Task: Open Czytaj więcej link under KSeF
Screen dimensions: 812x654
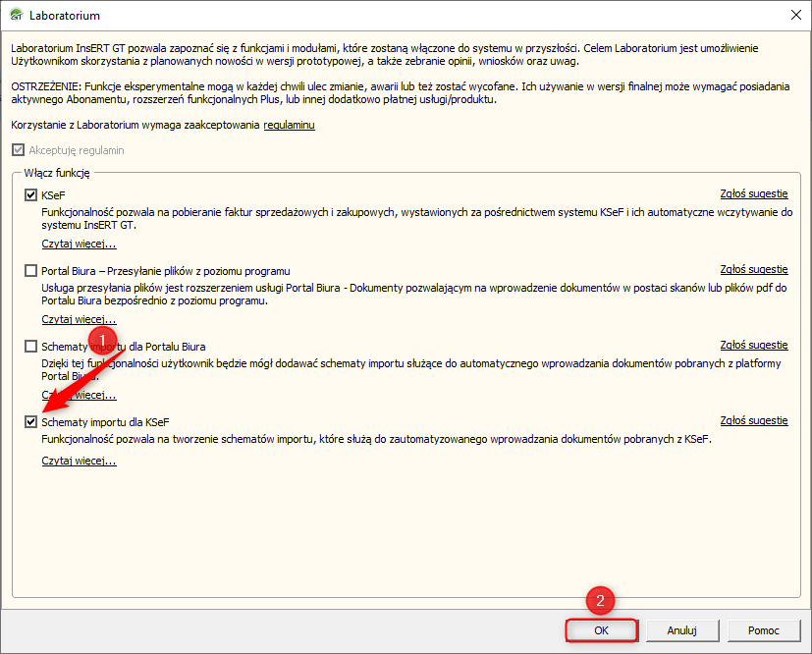Action: pos(79,244)
